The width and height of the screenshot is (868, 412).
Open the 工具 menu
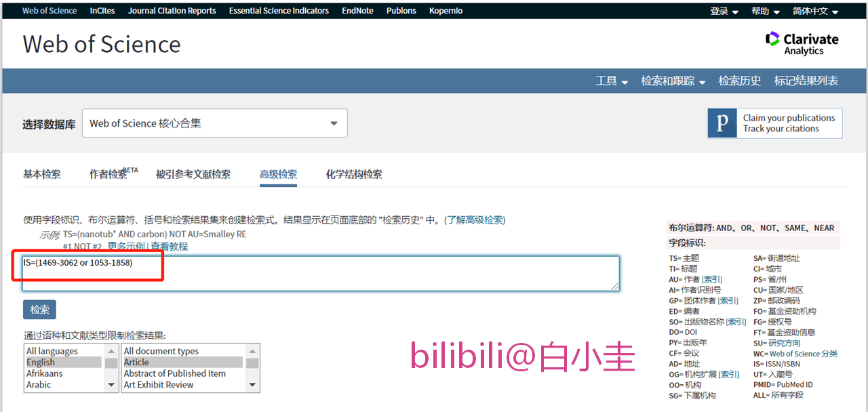[612, 81]
